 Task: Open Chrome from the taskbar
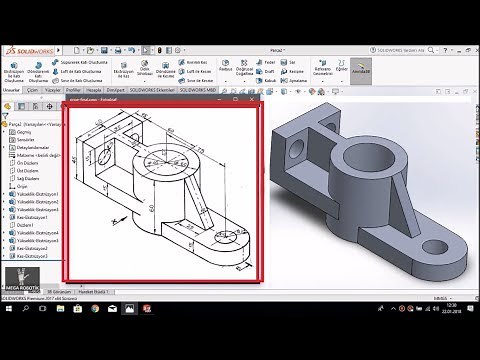coord(95,309)
